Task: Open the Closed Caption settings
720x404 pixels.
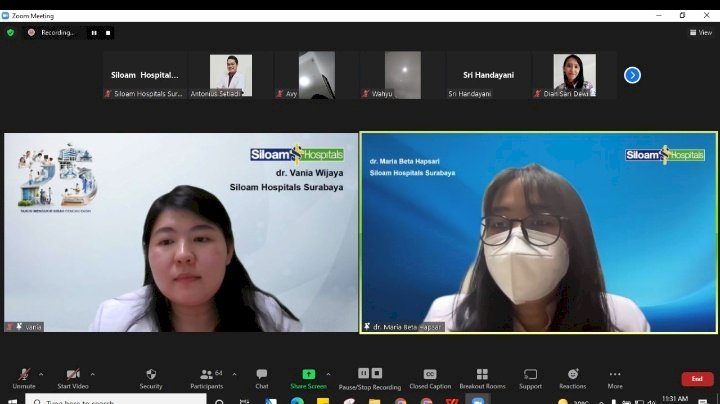Action: 430,379
